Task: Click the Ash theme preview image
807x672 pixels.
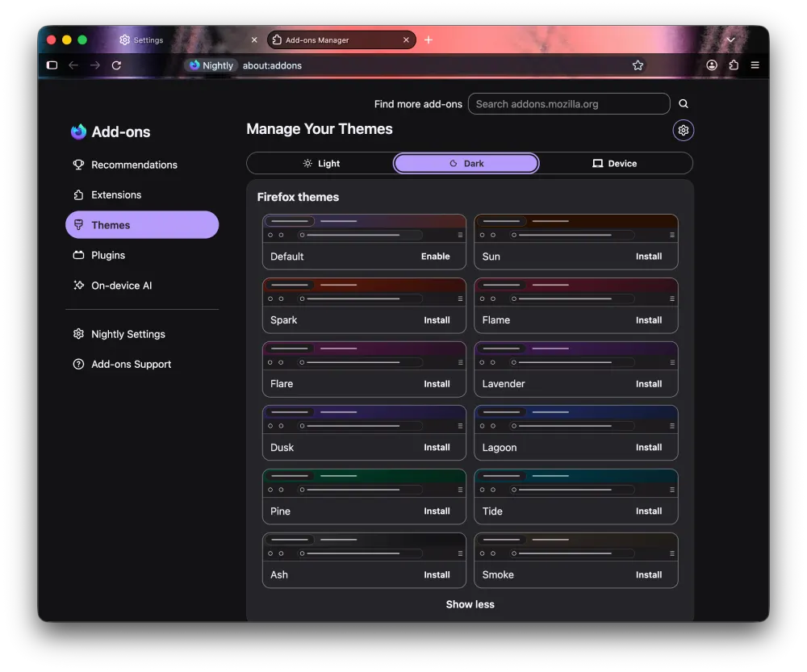Action: pos(365,547)
